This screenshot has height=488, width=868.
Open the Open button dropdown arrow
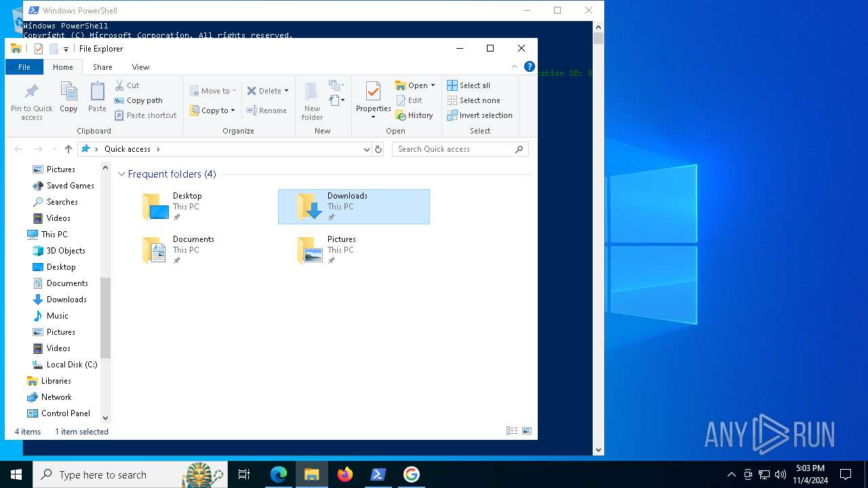433,85
